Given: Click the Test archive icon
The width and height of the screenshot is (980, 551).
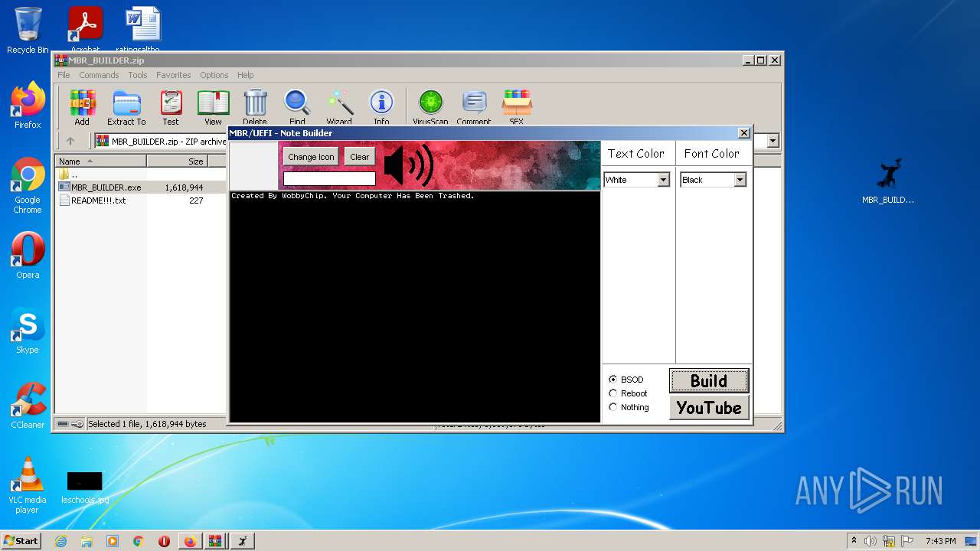Looking at the screenshot, I should 171,106.
